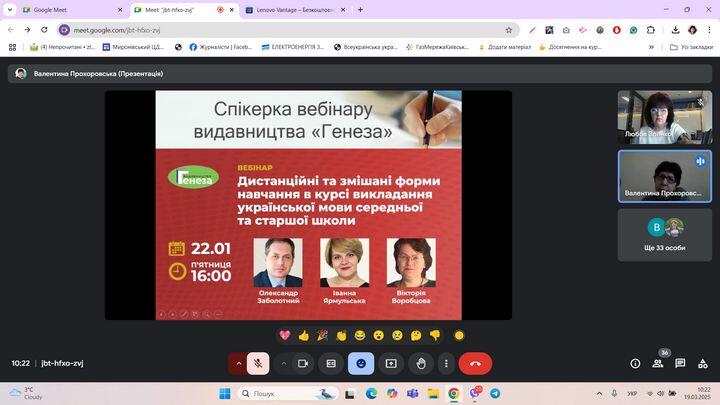Close the Lenovo Vantage tab
The width and height of the screenshot is (720, 405).
coord(343,10)
